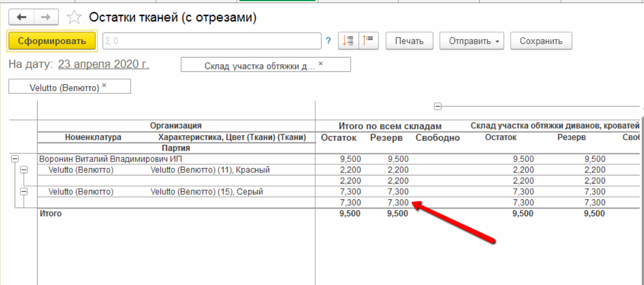
Task: Add report to favorites with star icon
Action: click(x=74, y=18)
